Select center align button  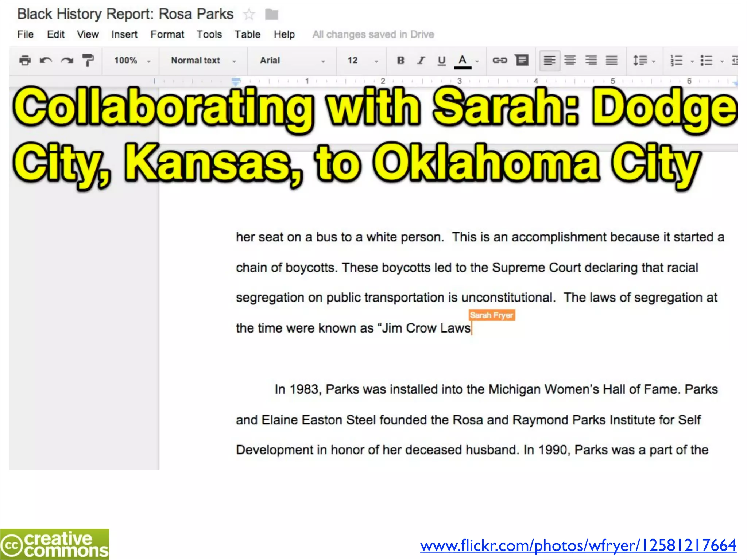coord(570,60)
